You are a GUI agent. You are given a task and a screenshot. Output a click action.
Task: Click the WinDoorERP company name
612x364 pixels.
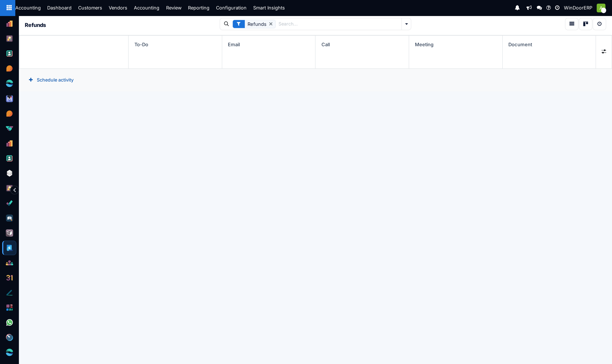coord(578,8)
